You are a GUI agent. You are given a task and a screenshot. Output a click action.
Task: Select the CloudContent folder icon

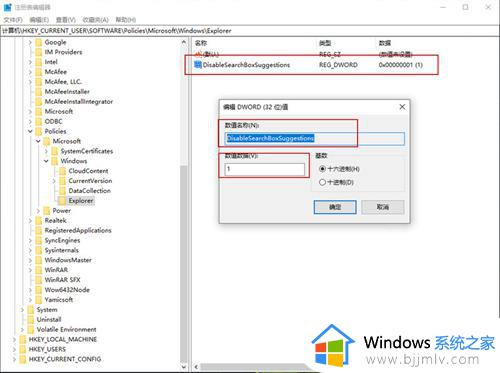(63, 171)
